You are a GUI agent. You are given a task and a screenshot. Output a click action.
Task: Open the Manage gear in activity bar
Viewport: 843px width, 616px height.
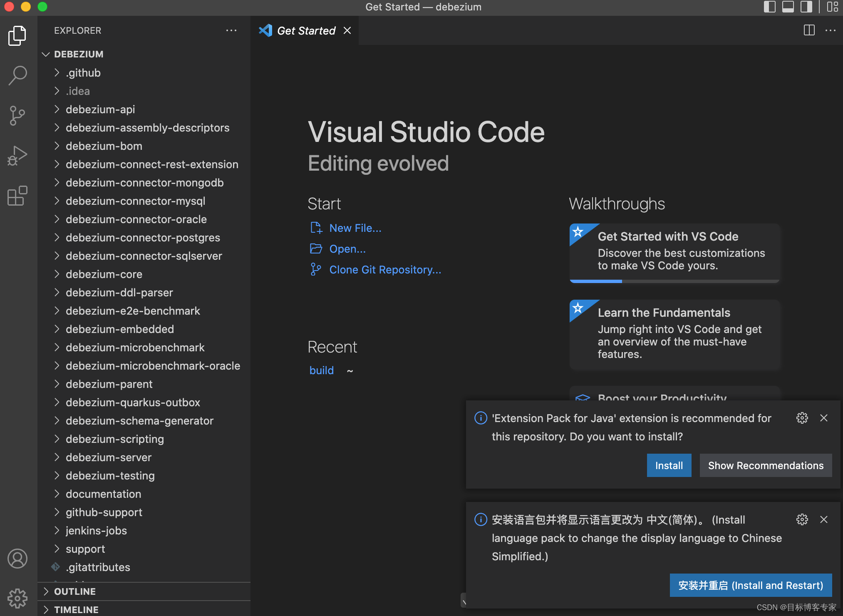coord(17,598)
